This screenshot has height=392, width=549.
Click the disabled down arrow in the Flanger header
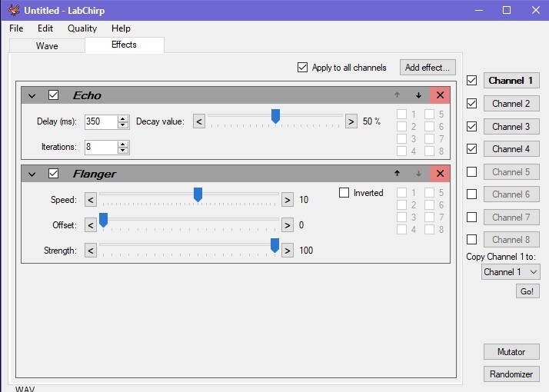418,174
